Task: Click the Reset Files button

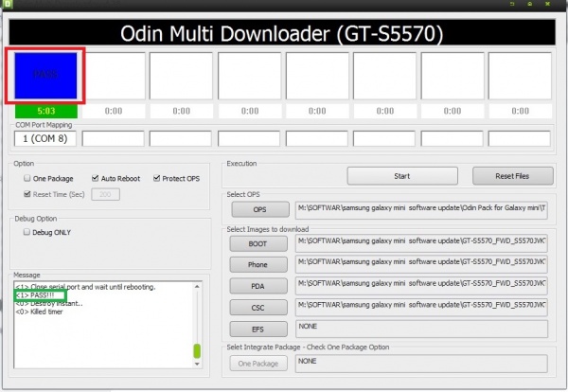Action: tap(512, 176)
